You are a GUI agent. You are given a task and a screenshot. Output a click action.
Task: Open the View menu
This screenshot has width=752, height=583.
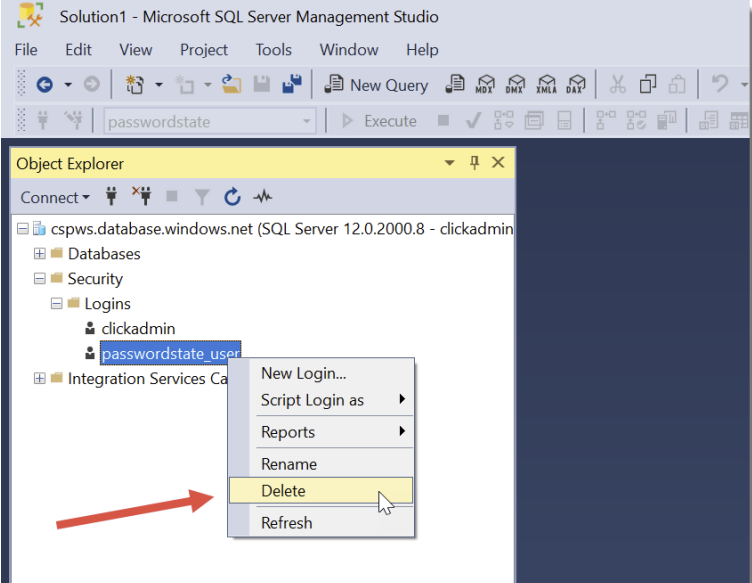pos(136,50)
